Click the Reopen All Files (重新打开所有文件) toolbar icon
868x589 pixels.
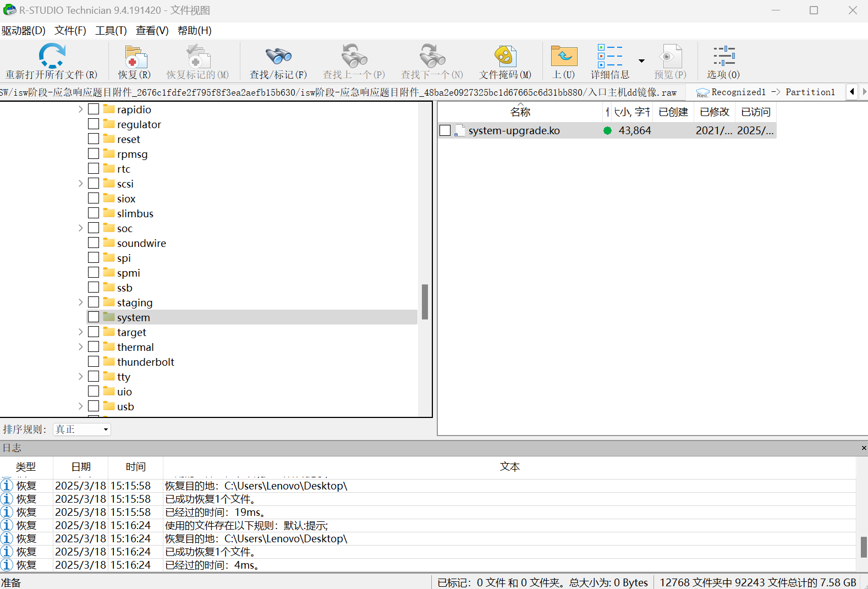(x=52, y=56)
